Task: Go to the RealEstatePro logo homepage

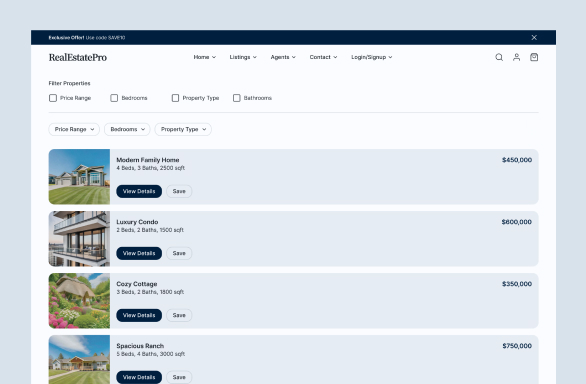Action: point(78,57)
